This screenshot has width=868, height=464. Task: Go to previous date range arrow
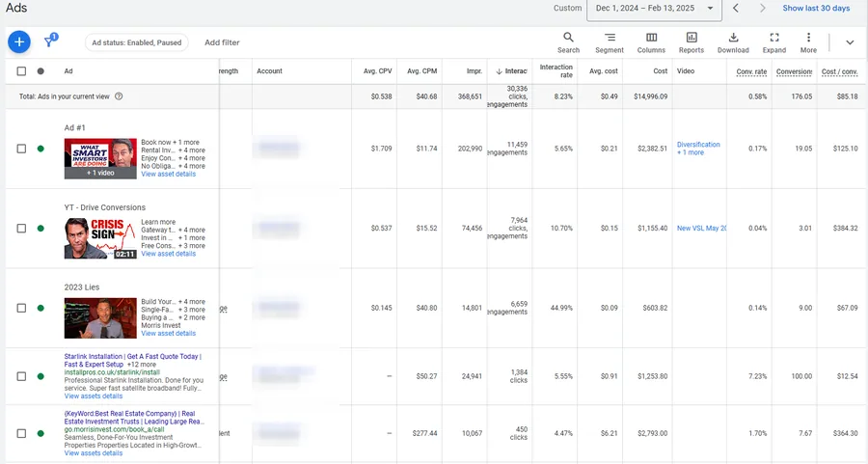coord(736,8)
